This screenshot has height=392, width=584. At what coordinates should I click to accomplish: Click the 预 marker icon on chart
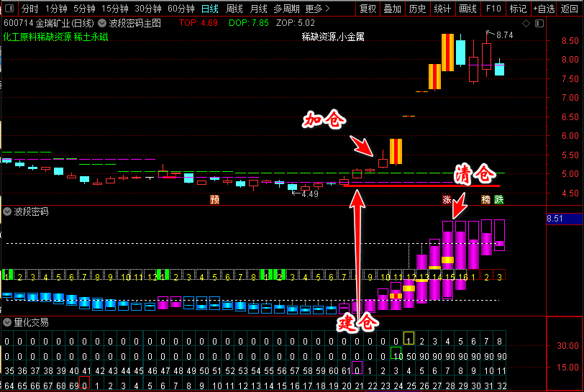click(x=214, y=199)
